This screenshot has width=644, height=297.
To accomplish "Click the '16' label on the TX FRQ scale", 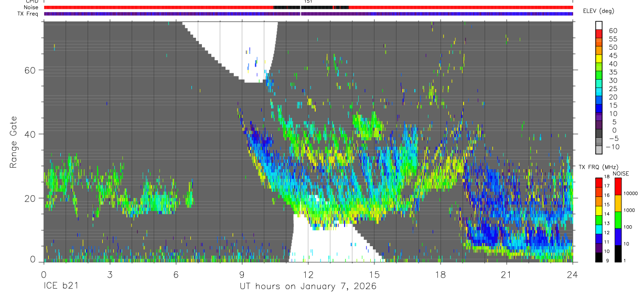I will point(607,195).
